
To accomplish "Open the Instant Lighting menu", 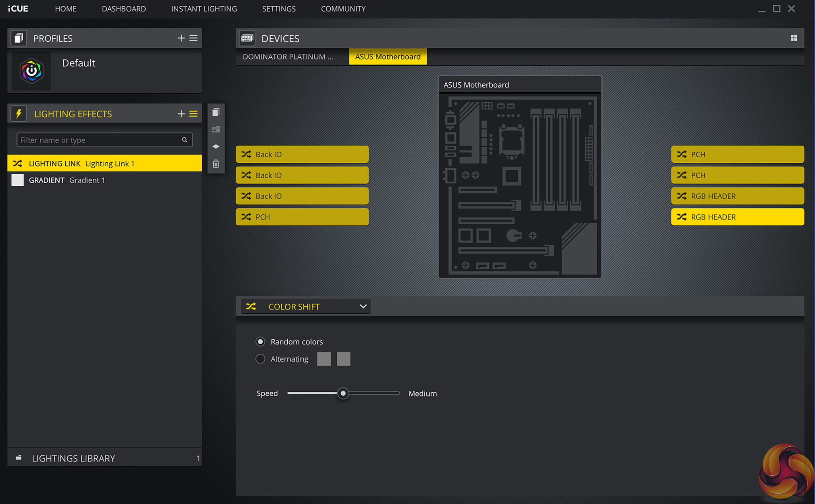I will (x=204, y=9).
